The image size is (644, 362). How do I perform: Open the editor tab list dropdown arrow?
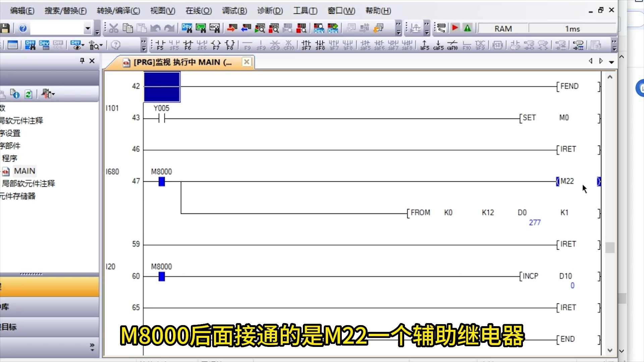coord(611,62)
